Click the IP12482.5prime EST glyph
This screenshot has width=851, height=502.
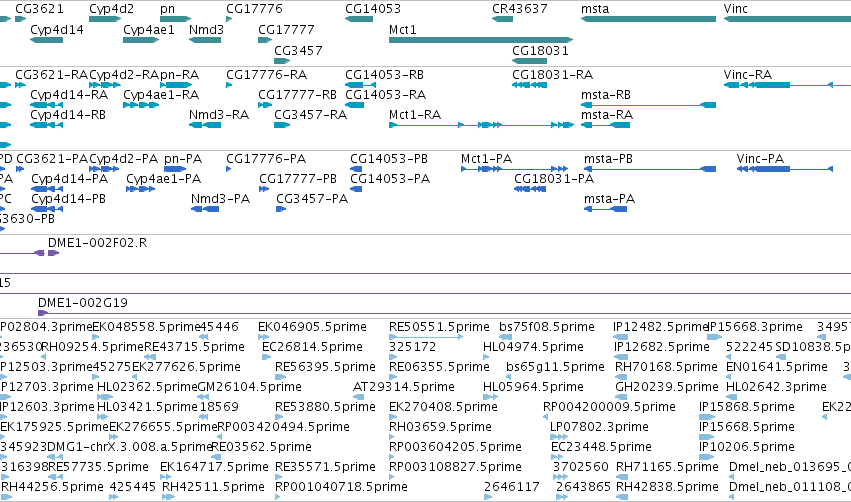coord(620,337)
